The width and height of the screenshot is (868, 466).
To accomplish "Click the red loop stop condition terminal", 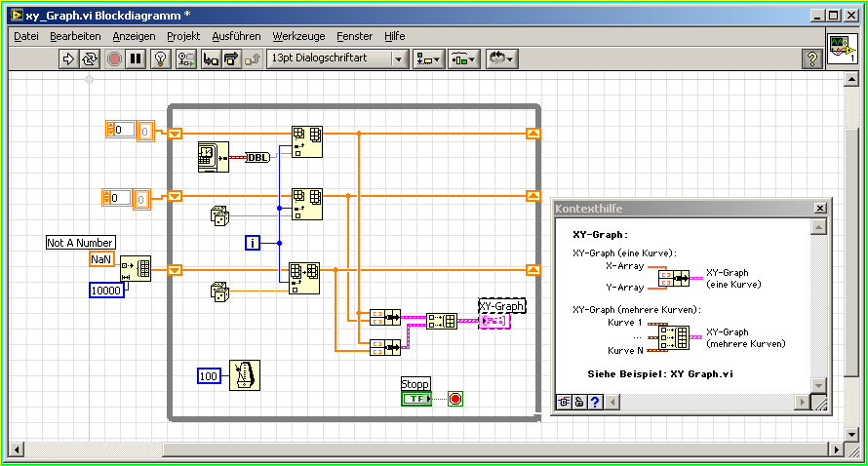I will (x=455, y=399).
